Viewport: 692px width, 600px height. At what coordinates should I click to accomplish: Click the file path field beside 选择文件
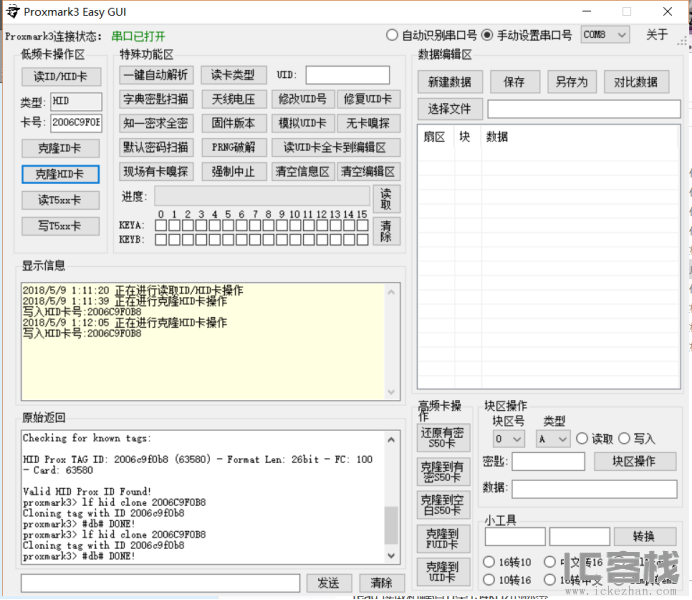[583, 109]
